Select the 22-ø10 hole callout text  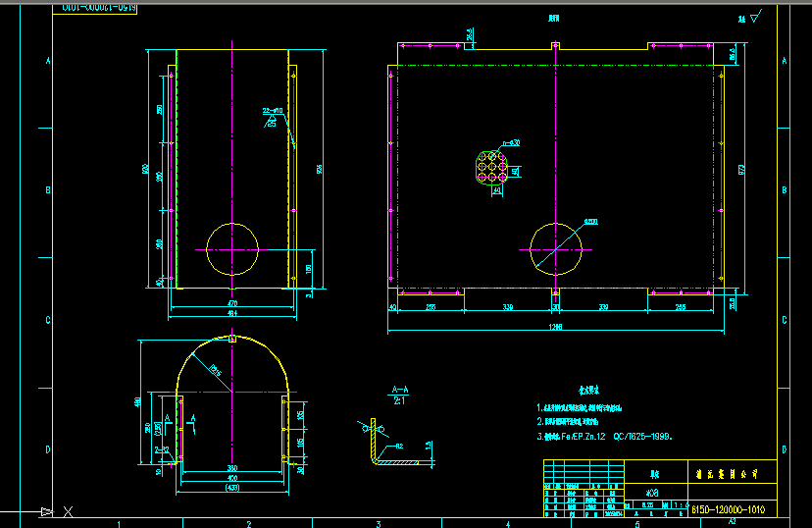click(x=272, y=111)
